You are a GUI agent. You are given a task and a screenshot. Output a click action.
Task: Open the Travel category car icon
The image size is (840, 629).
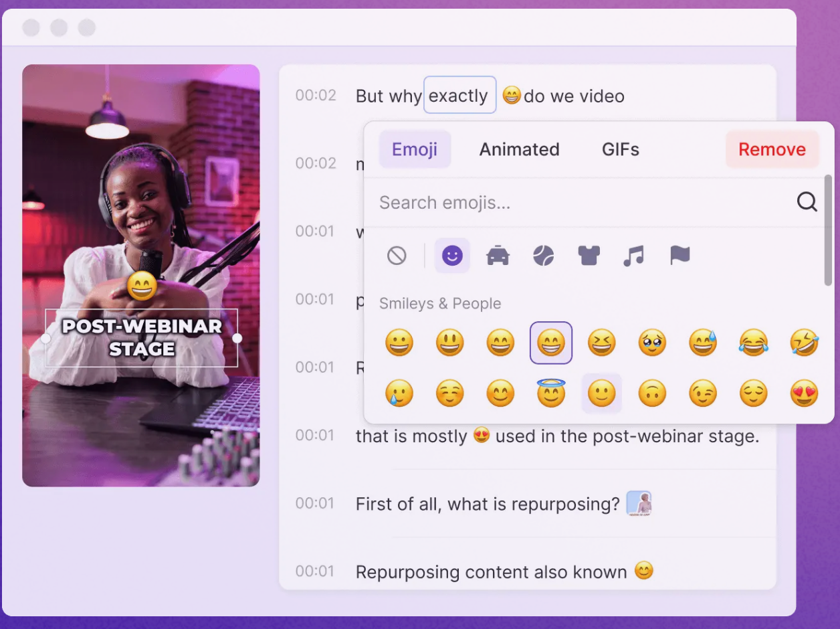click(x=498, y=255)
